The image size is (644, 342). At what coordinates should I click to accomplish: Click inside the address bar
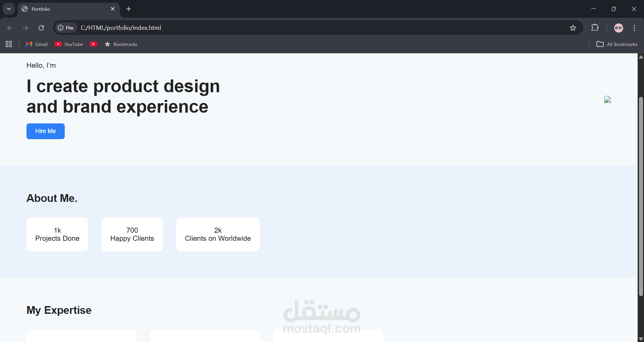[x=235, y=27]
